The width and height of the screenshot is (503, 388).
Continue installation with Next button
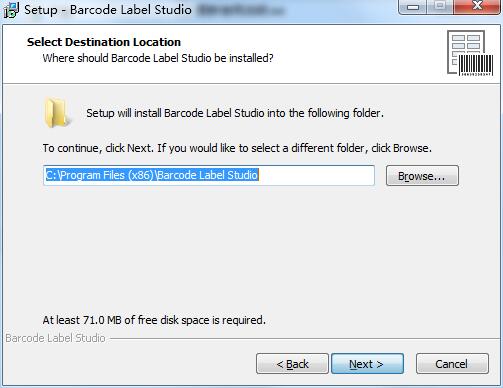[367, 364]
